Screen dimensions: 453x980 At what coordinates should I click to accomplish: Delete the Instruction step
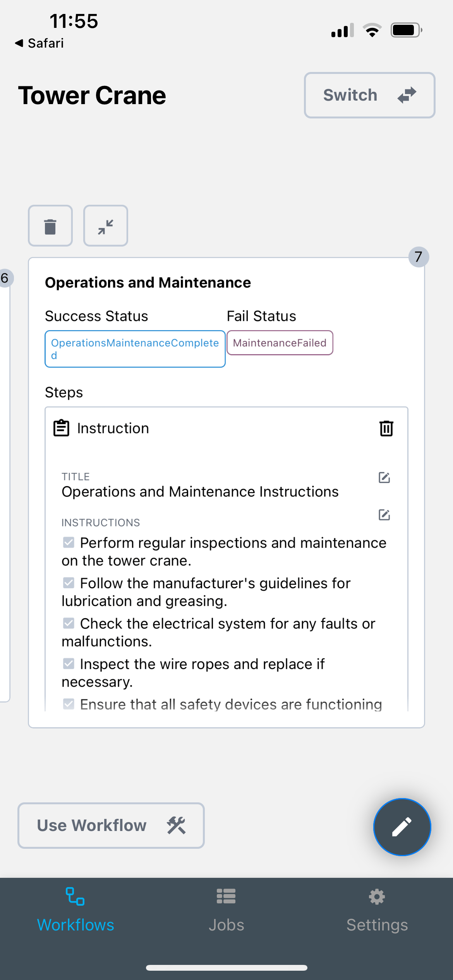pyautogui.click(x=386, y=428)
